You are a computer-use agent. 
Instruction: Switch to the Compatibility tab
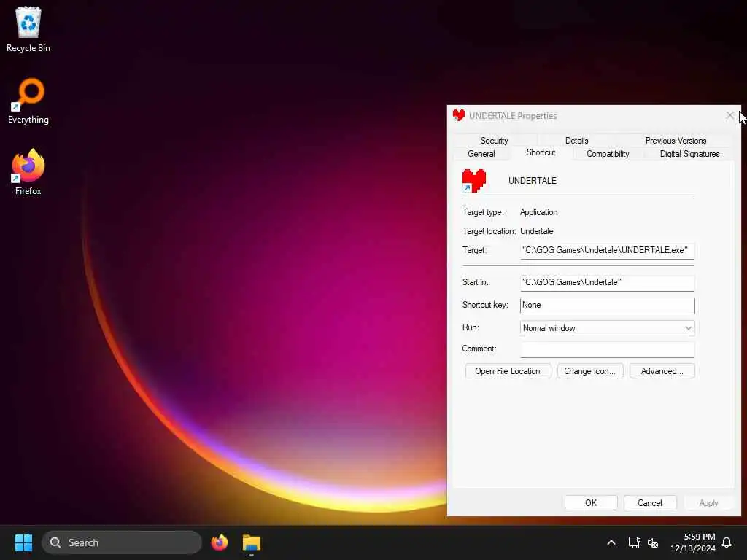click(608, 154)
